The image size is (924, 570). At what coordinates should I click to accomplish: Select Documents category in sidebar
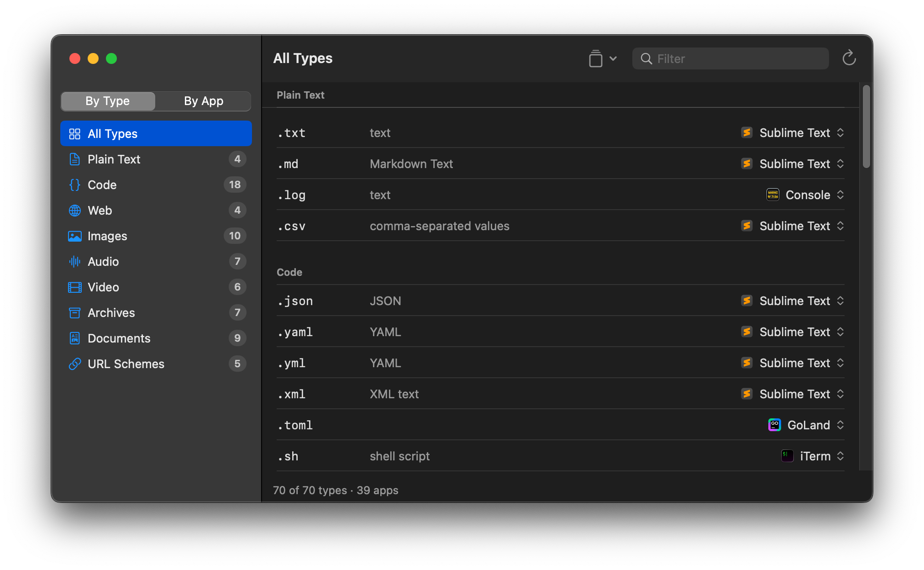pyautogui.click(x=156, y=338)
